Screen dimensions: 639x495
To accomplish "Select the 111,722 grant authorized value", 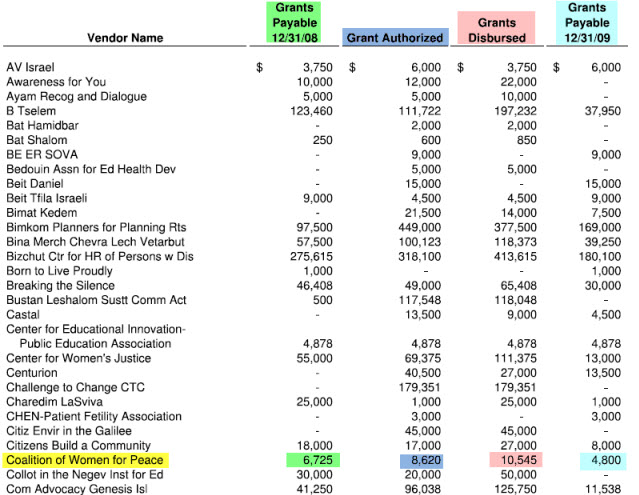I will coord(420,111).
